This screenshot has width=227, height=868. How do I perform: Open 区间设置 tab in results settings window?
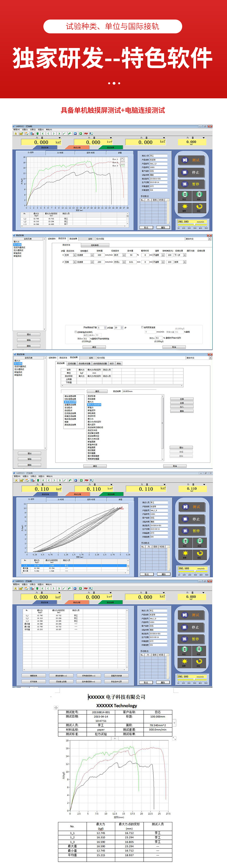pos(72,364)
